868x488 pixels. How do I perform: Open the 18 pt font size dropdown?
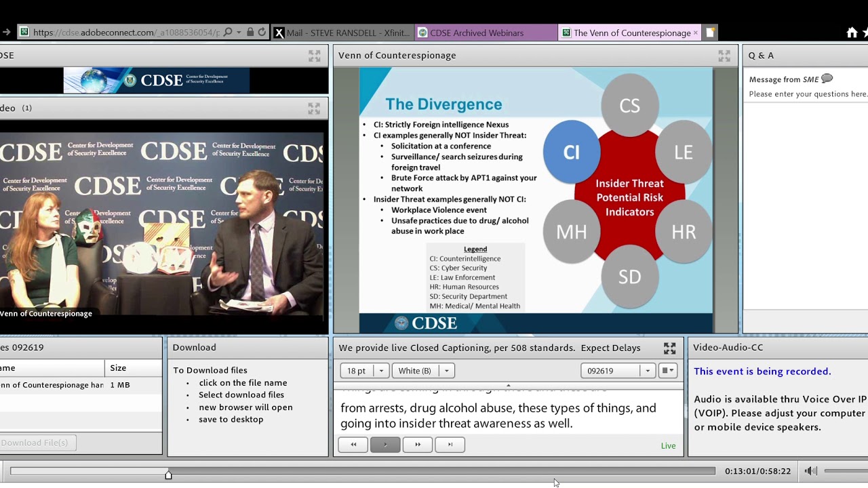point(364,371)
